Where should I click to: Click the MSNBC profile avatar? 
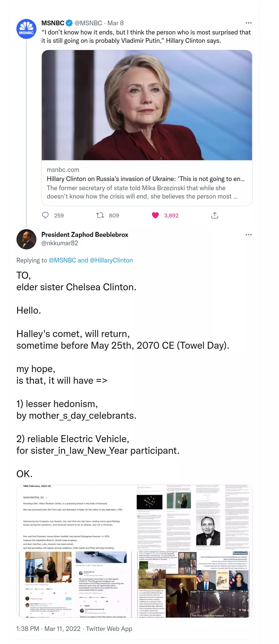26,29
